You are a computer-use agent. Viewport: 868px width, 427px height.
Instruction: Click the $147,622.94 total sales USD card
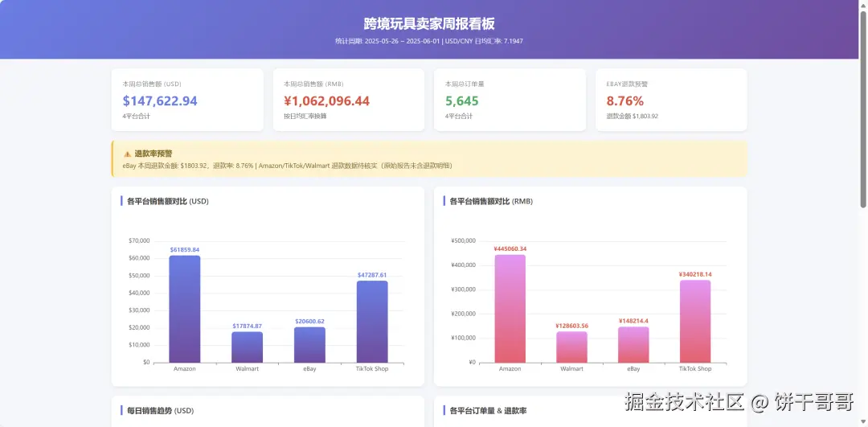pyautogui.click(x=187, y=100)
